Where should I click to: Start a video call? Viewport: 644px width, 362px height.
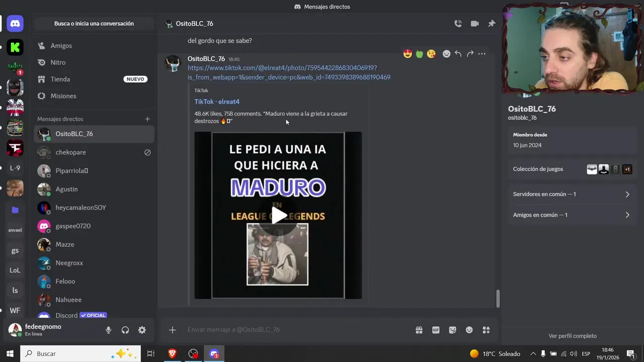[474, 24]
